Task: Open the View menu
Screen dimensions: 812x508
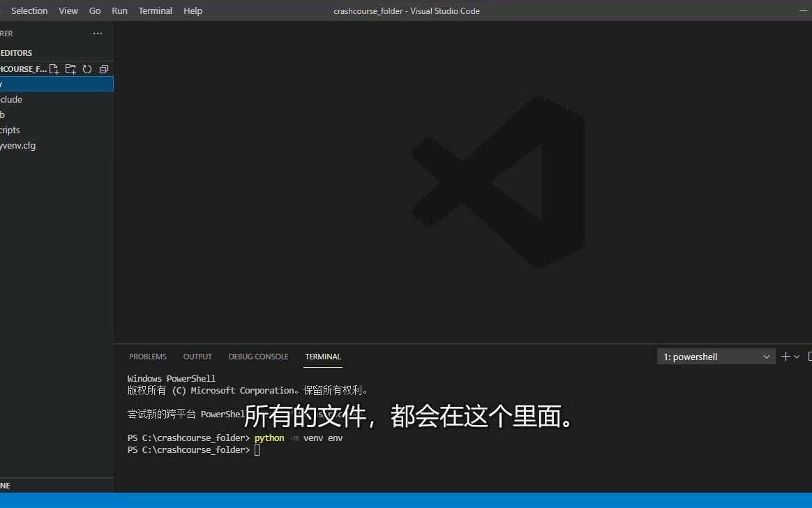Action: click(x=68, y=10)
